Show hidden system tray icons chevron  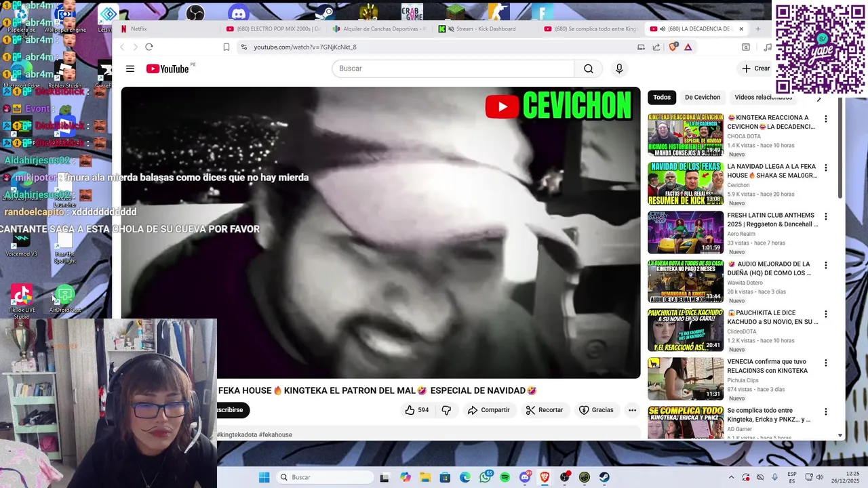click(731, 477)
